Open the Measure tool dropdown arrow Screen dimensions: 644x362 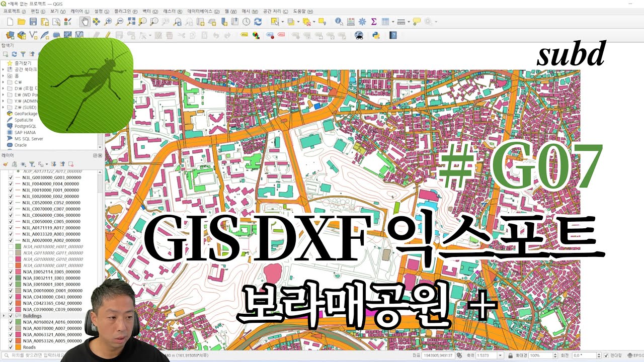click(408, 22)
